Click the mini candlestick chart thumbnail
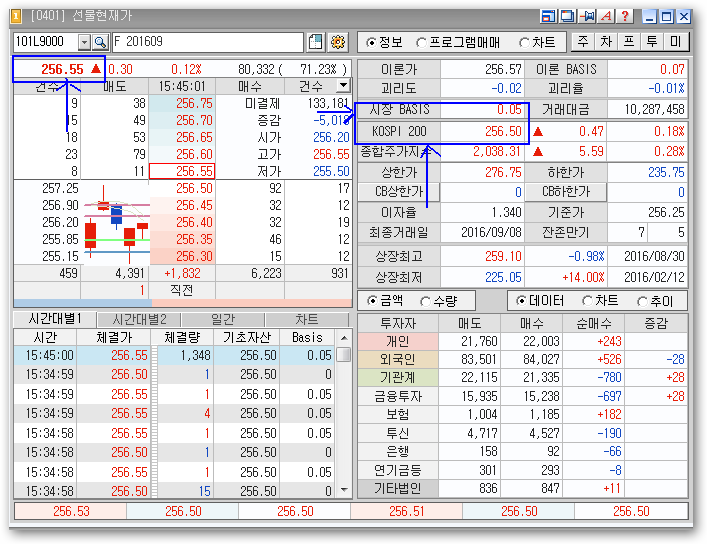Viewport: 707px width, 544px height. 116,223
